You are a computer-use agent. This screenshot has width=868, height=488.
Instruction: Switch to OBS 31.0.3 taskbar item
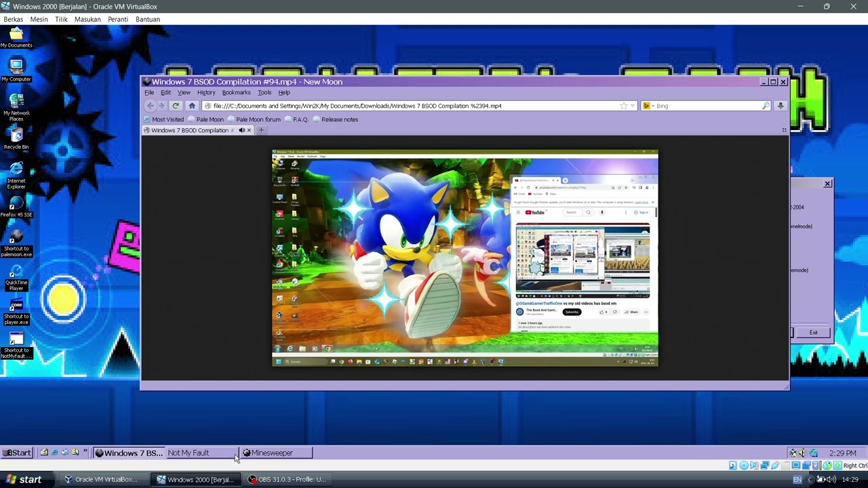tap(286, 479)
